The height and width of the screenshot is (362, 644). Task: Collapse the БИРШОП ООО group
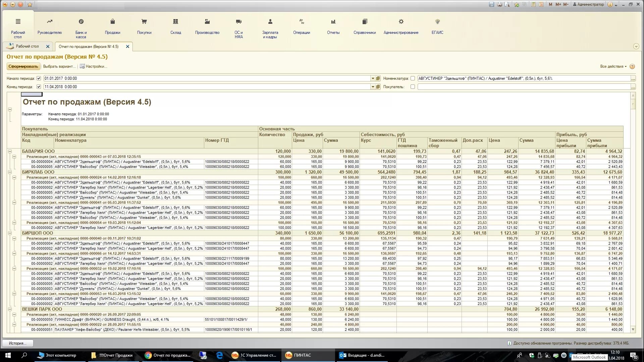click(10, 233)
